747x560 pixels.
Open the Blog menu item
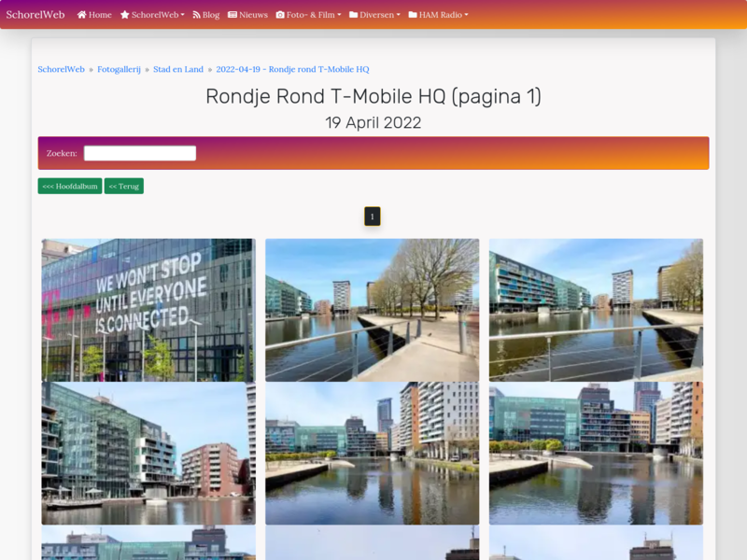(x=205, y=15)
